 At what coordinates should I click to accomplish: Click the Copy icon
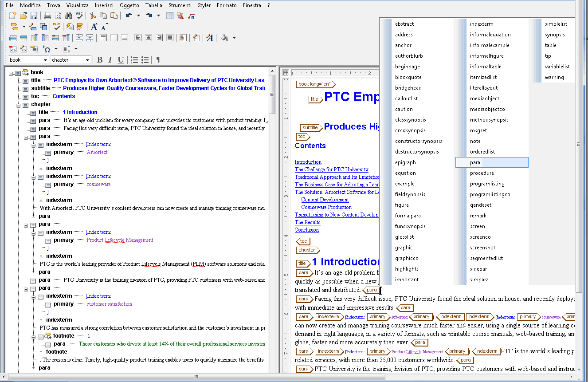(x=103, y=16)
